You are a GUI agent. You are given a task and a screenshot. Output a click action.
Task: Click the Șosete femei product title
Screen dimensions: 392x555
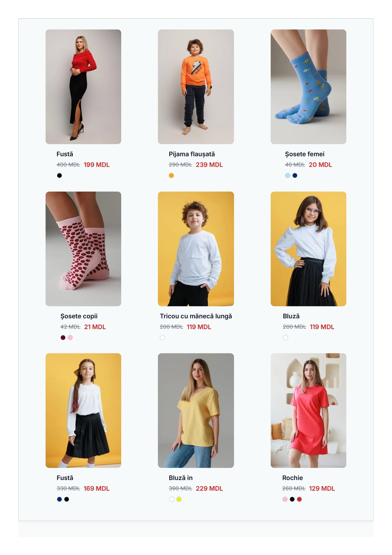304,154
